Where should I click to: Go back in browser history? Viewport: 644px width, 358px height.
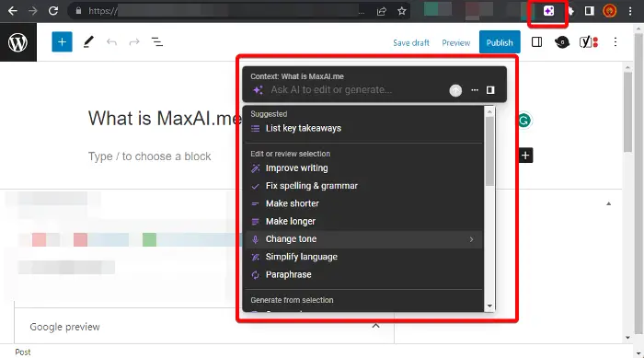click(13, 11)
